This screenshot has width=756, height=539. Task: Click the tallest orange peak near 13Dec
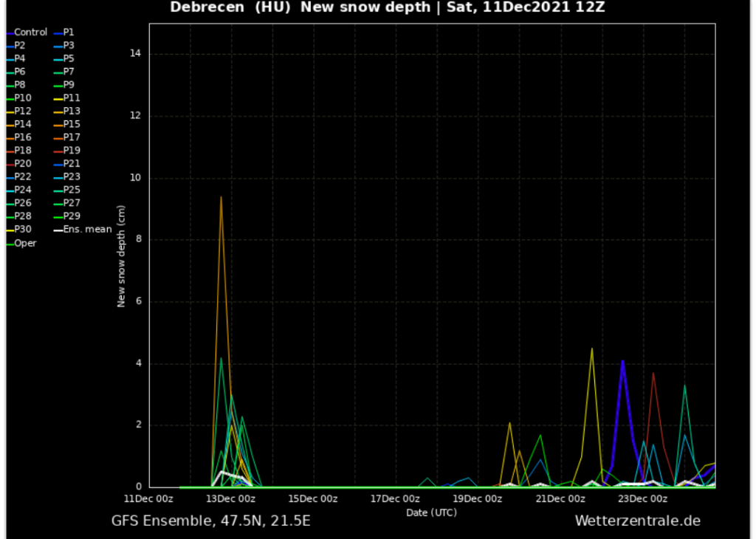[221, 197]
